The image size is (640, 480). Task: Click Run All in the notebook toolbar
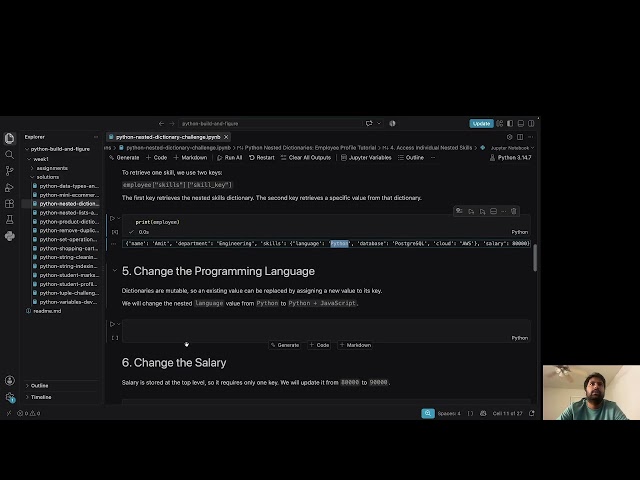[229, 158]
